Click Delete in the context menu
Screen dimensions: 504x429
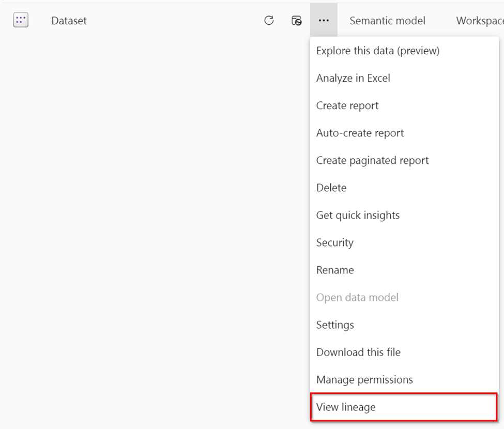(x=331, y=188)
